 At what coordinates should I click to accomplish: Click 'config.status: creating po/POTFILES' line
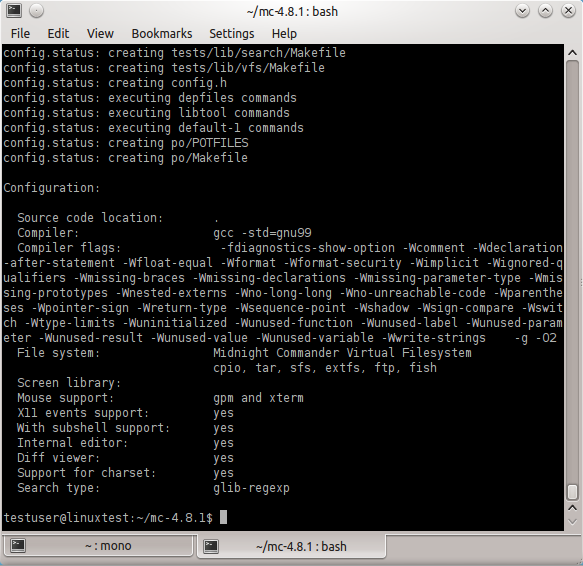coord(126,143)
